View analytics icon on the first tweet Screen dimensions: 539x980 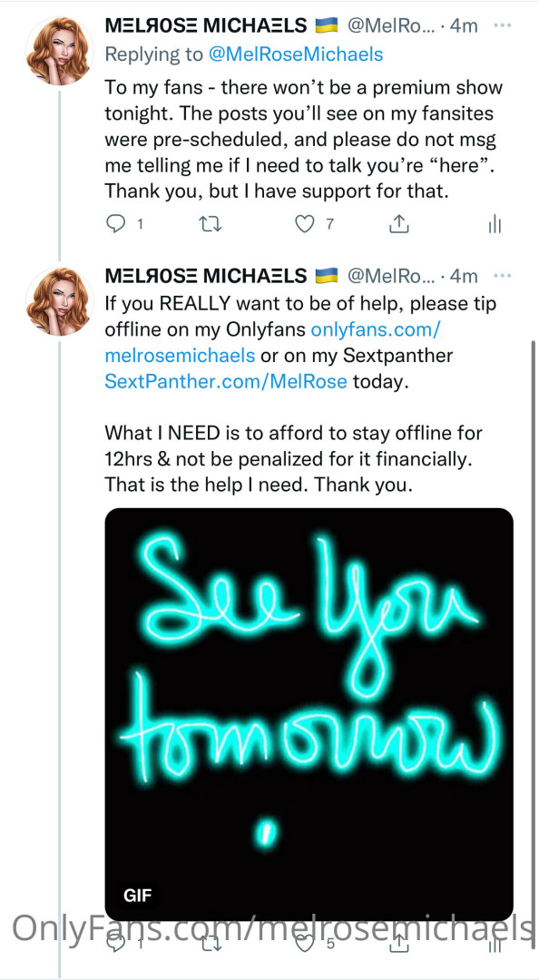[494, 223]
